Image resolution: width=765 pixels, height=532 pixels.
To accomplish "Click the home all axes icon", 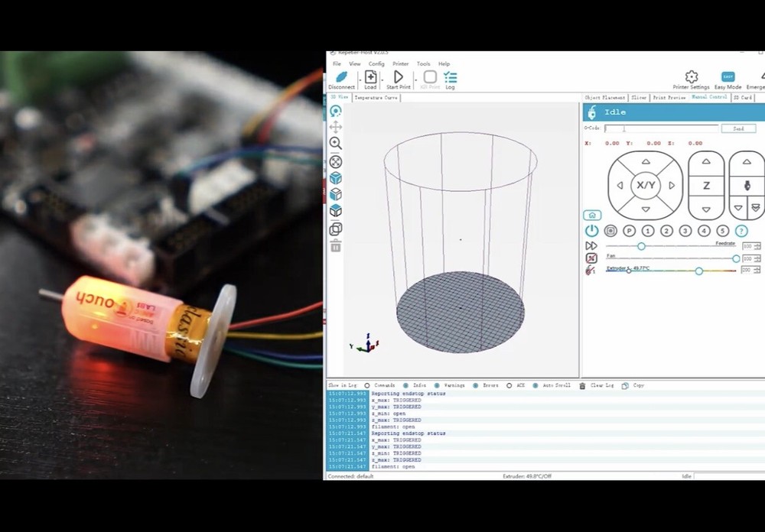I will pyautogui.click(x=591, y=216).
